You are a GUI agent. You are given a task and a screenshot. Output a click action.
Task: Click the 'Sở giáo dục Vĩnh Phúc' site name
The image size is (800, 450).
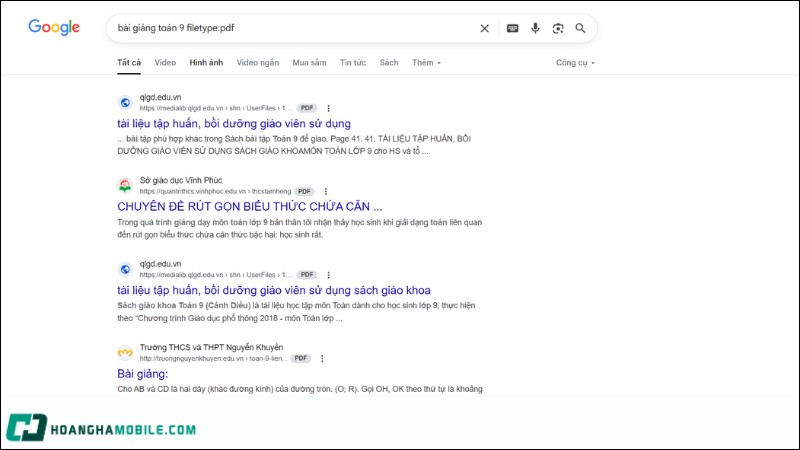[181, 180]
